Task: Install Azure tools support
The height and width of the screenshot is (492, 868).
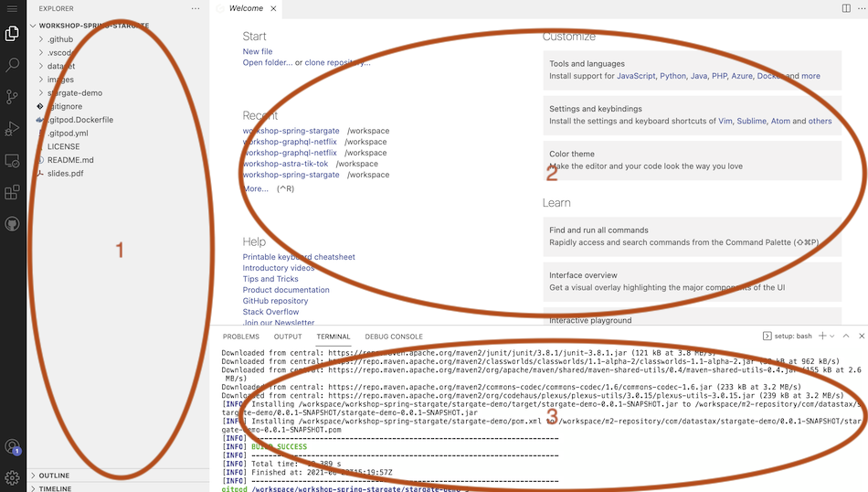Action: [742, 76]
